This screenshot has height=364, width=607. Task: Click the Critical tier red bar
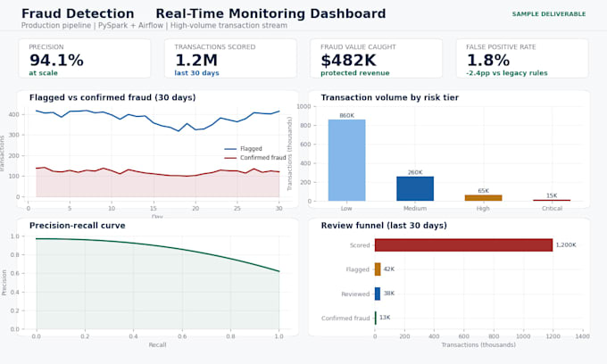[x=552, y=201]
